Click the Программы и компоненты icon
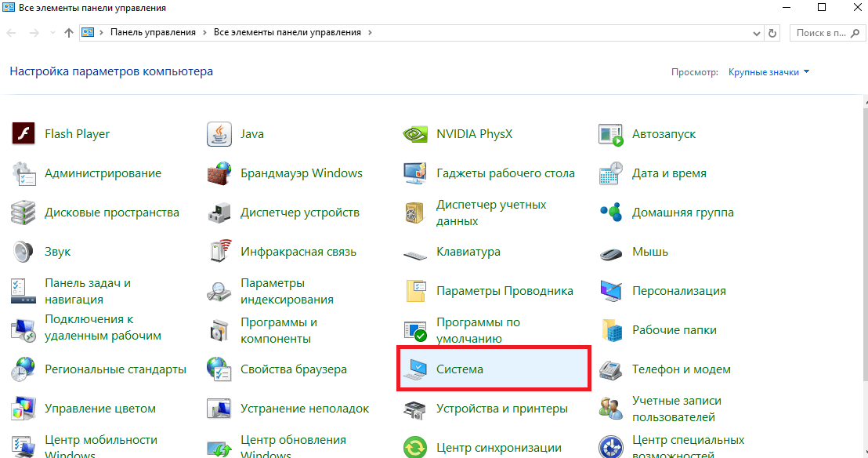This screenshot has height=458, width=868. (x=219, y=330)
